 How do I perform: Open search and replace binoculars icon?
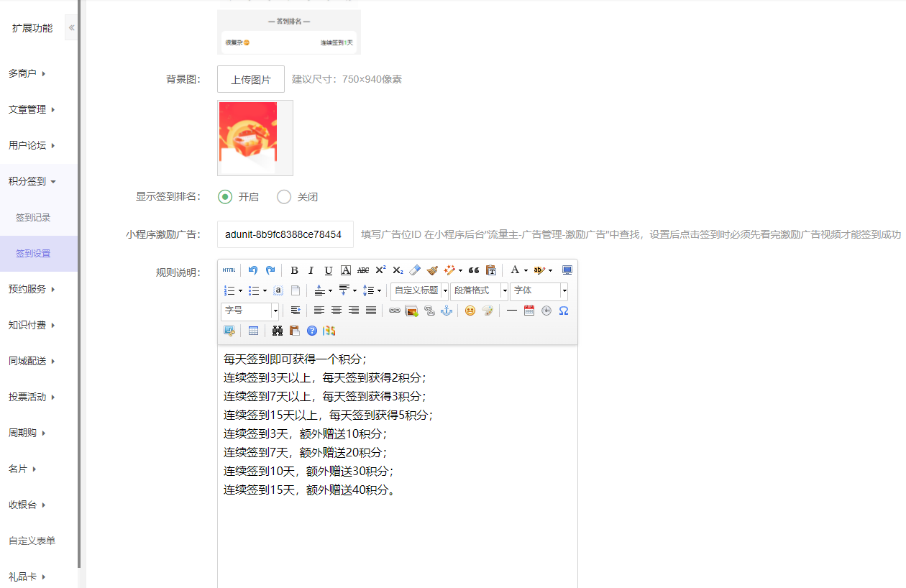pos(278,331)
